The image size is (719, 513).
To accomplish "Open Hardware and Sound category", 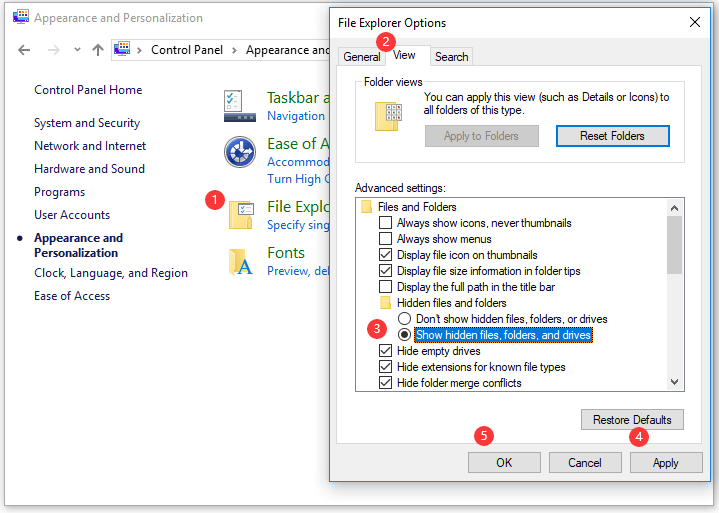I will (89, 169).
